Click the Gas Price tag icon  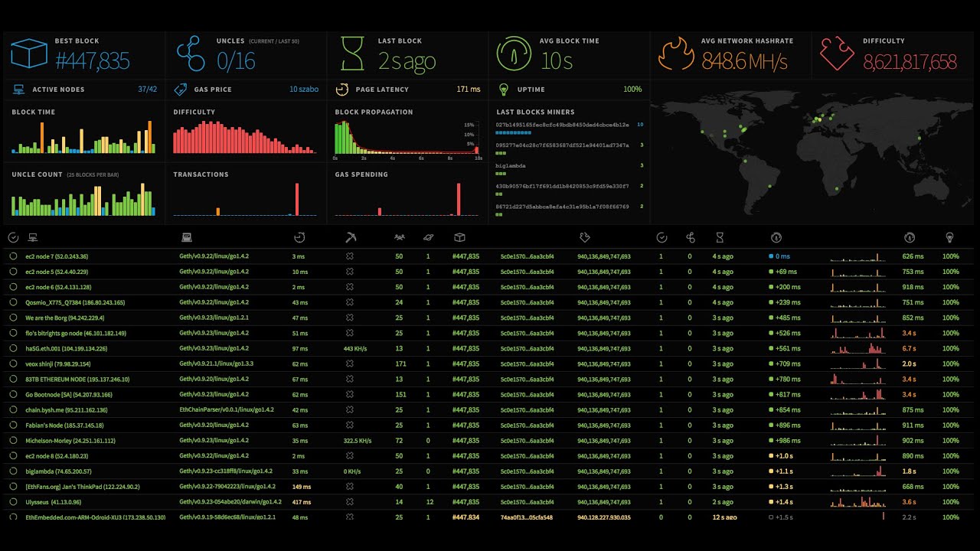tap(181, 90)
